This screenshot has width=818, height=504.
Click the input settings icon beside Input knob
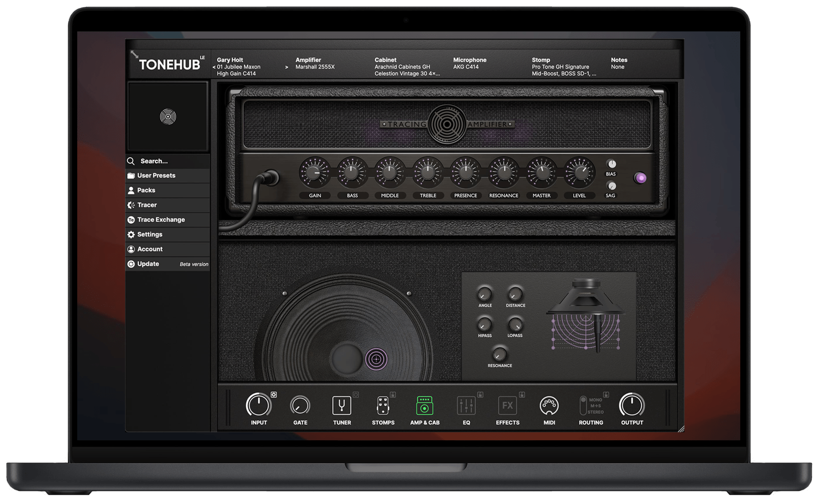pos(273,394)
